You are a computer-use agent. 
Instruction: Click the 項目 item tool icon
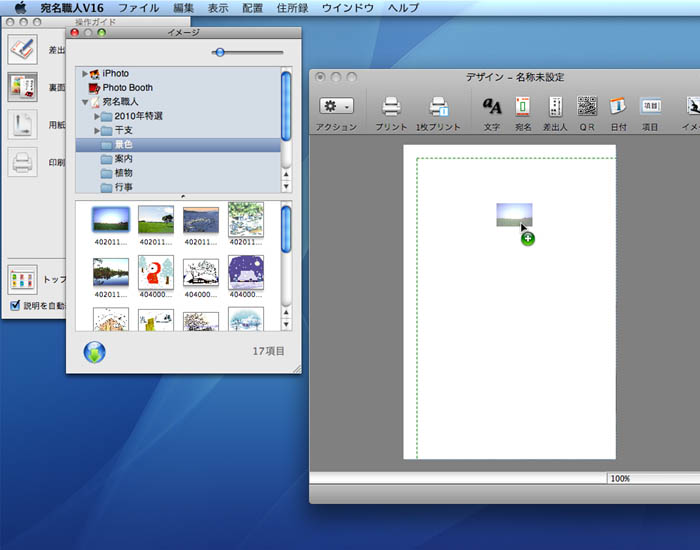[650, 106]
